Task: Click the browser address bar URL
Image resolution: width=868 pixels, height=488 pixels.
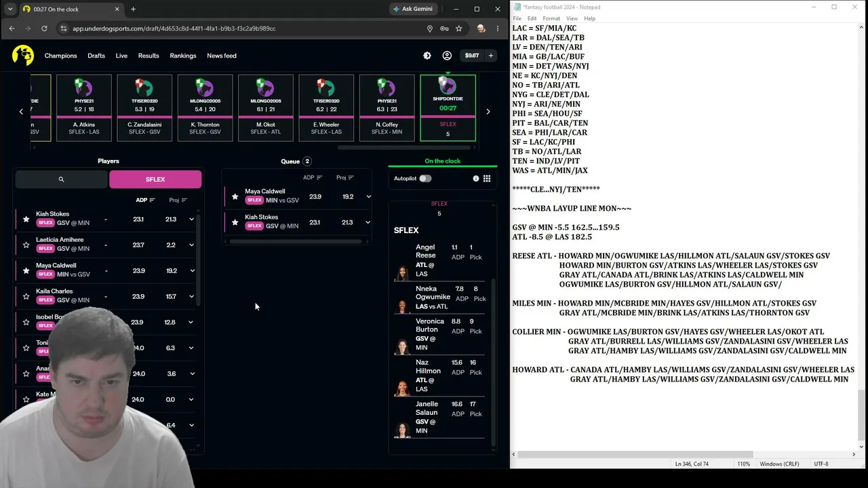Action: (x=174, y=28)
